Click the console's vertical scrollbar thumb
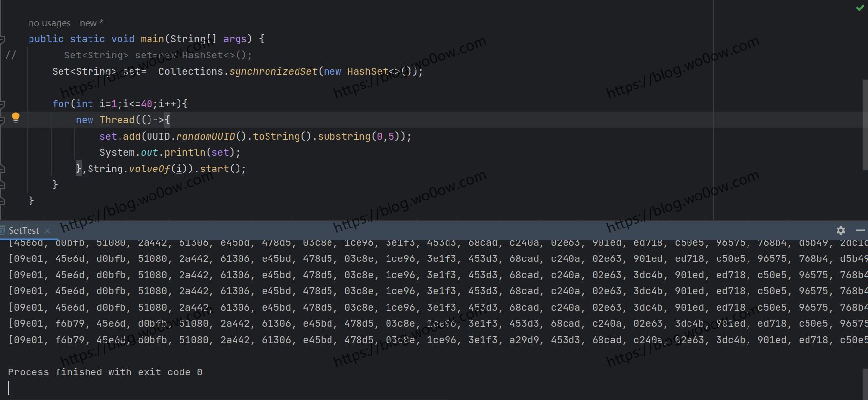Screen dimensions: 868x400 click(x=865, y=383)
